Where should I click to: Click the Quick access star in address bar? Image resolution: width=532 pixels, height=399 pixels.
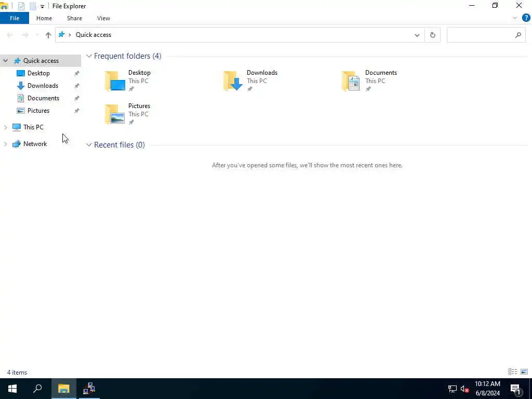tap(61, 35)
